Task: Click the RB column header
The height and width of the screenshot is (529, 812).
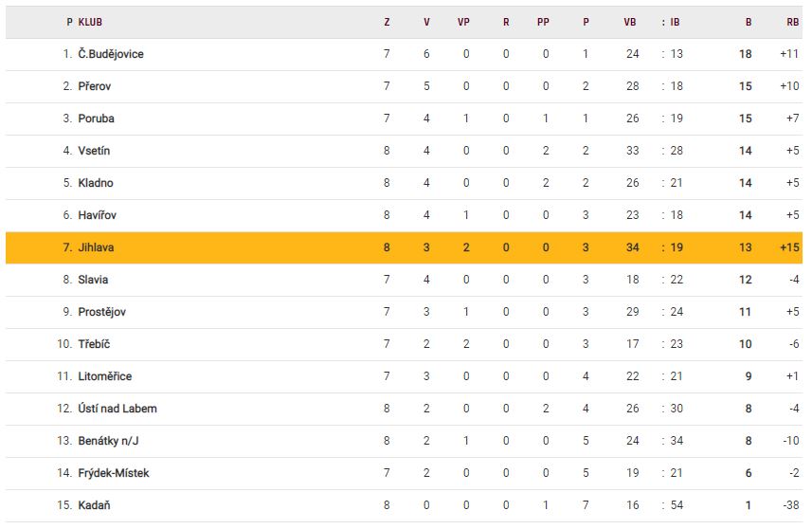Action: click(792, 22)
